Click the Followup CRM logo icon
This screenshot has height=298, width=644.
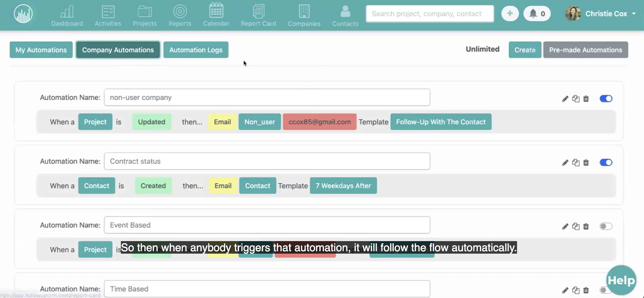[23, 14]
